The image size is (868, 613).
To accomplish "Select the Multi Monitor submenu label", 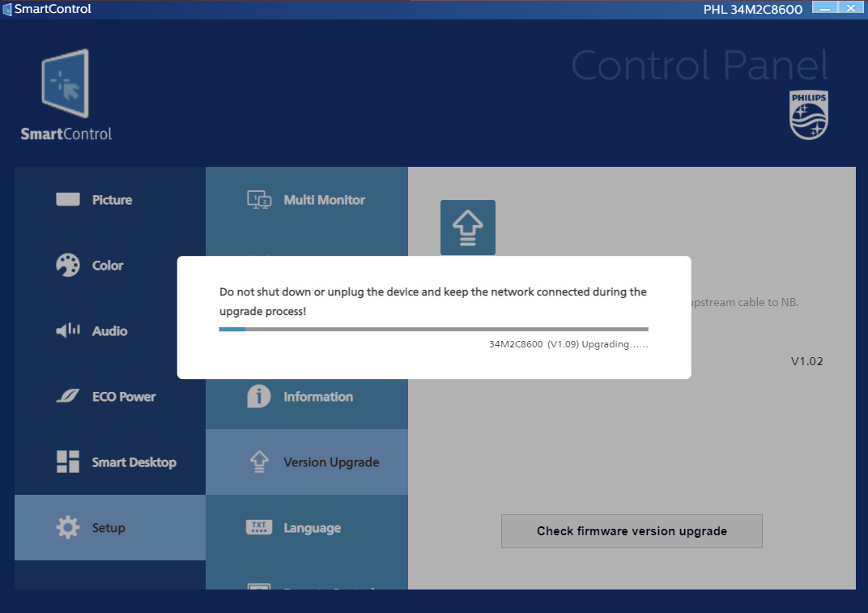I will (325, 200).
